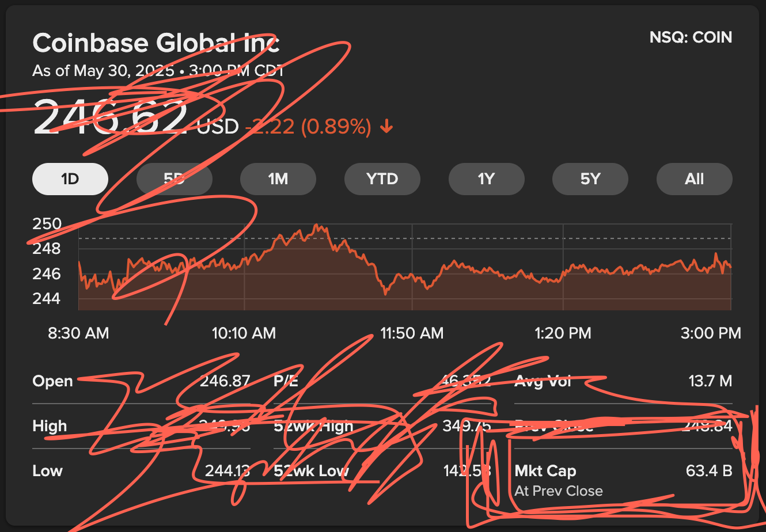766x532 pixels.
Task: Switch chart to 5D range
Action: click(x=175, y=179)
